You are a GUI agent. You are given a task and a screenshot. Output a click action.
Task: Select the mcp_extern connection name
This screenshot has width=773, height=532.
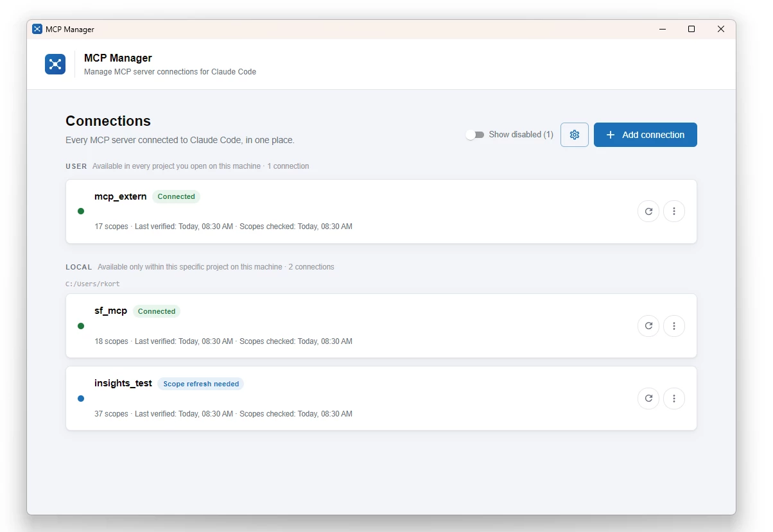click(121, 196)
